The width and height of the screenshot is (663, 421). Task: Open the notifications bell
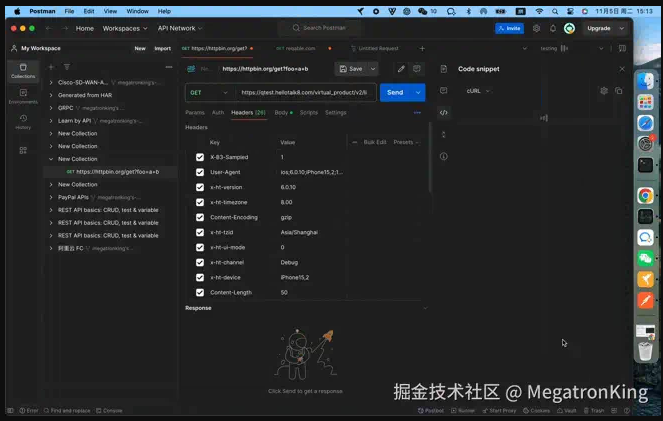(553, 28)
